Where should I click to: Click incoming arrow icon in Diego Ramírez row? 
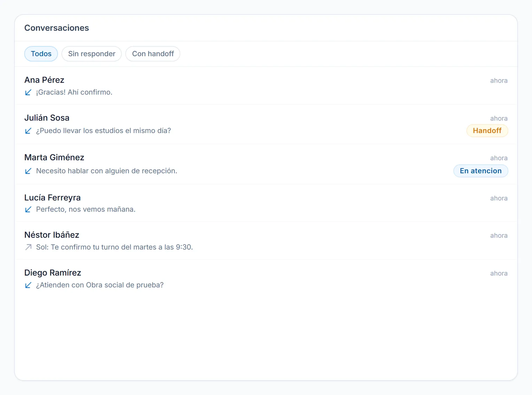pyautogui.click(x=28, y=285)
